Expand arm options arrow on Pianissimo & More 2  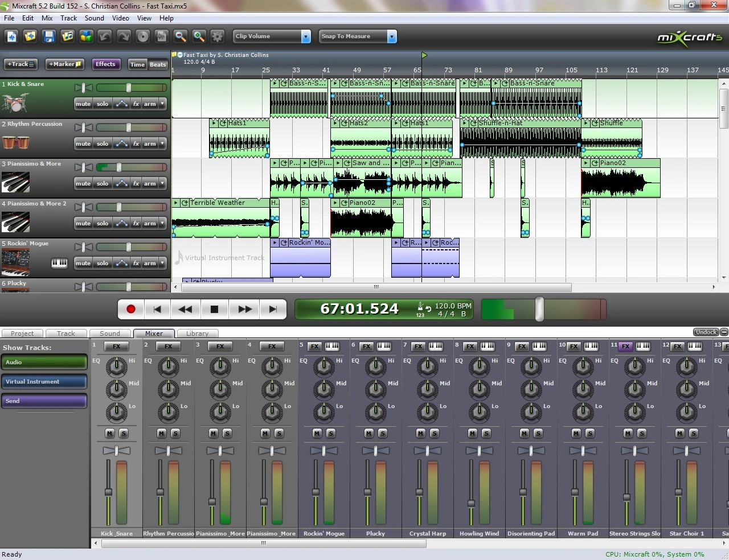coord(162,224)
